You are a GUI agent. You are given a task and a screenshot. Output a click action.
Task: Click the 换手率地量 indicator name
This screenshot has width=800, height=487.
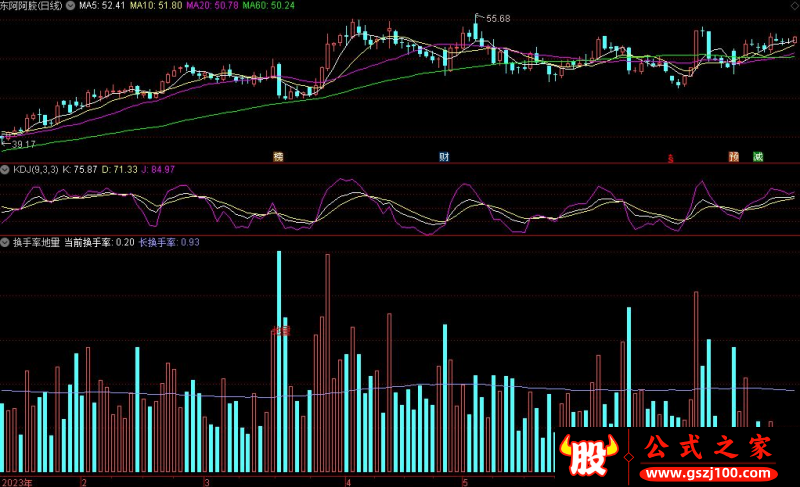point(36,242)
